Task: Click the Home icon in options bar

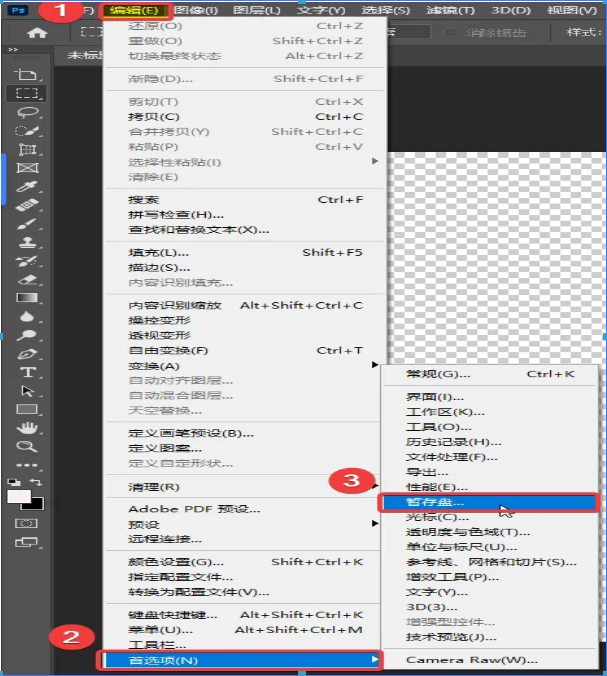Action: pos(37,33)
